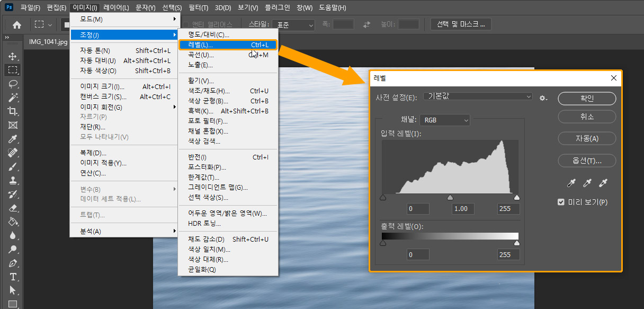This screenshot has height=309, width=644.
Task: Select the Dodge tool
Action: point(13,249)
